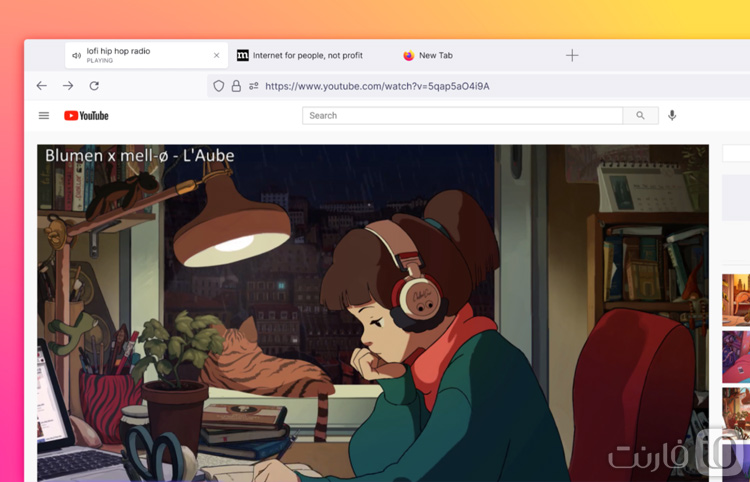Click the Firefox logo favicon
The image size is (750, 482).
[408, 55]
